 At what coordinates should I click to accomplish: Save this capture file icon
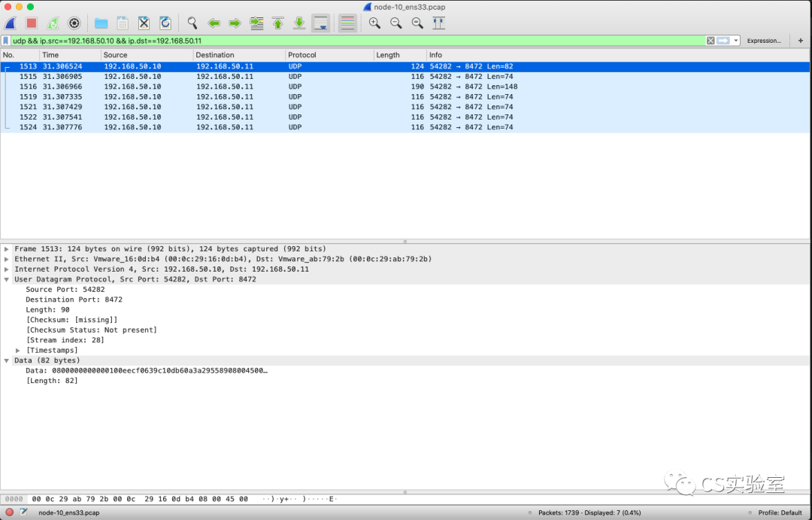coord(123,23)
